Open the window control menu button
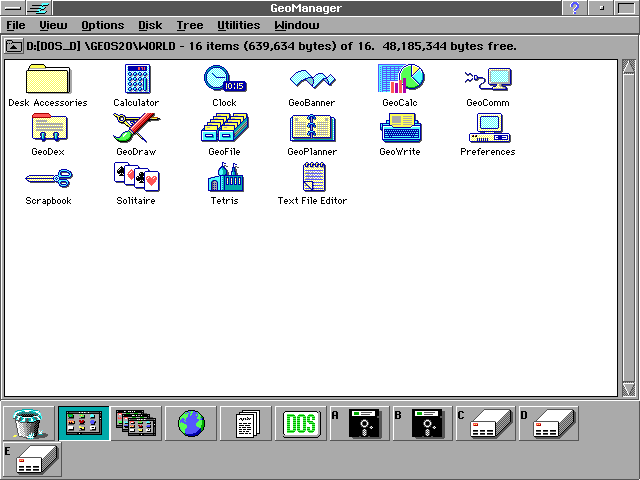This screenshot has height=480, width=640. point(13,8)
